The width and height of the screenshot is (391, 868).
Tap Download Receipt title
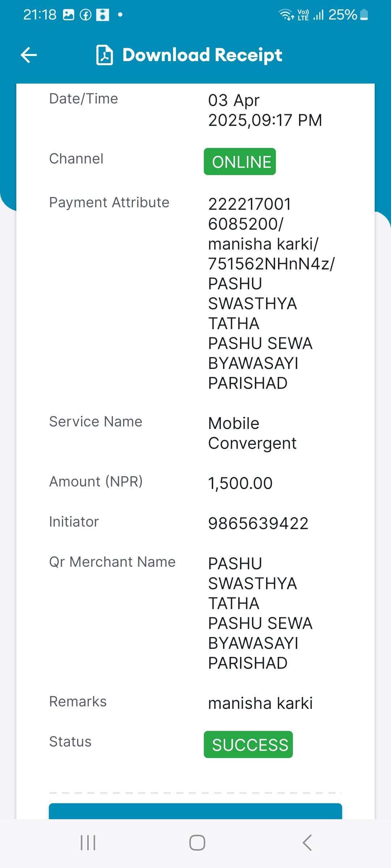(x=202, y=55)
